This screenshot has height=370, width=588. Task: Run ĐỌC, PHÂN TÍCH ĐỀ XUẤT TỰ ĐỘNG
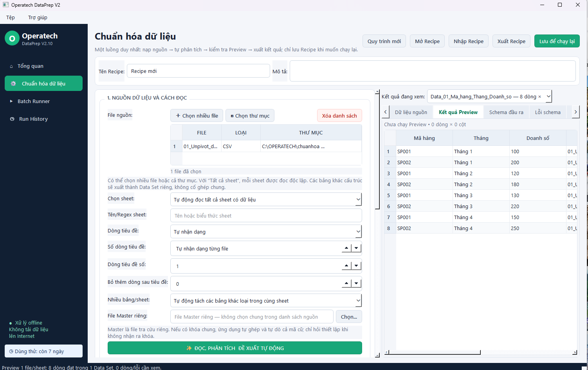pyautogui.click(x=235, y=348)
